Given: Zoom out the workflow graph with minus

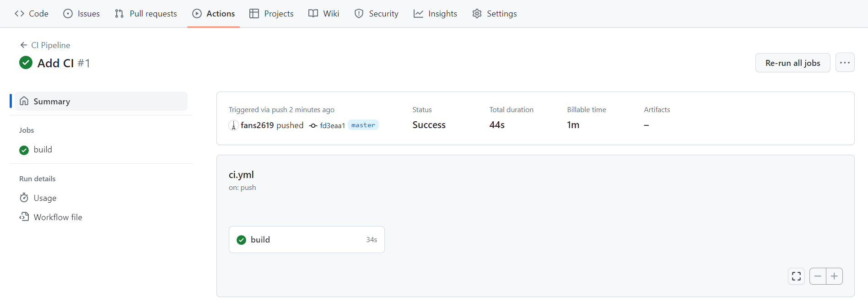Looking at the screenshot, I should [818, 276].
